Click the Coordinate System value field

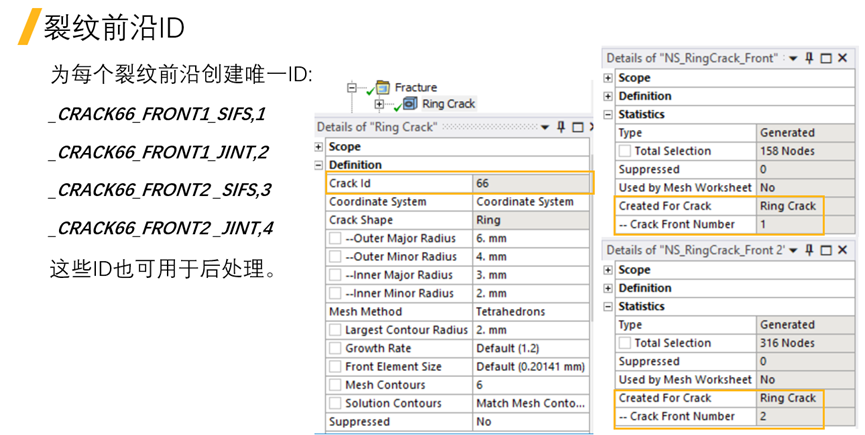click(532, 202)
